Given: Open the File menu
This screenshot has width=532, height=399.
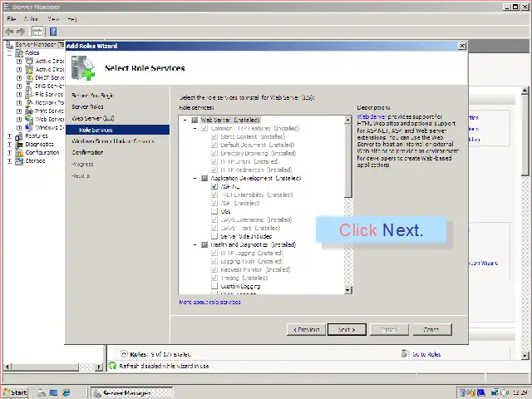Looking at the screenshot, I should point(11,19).
